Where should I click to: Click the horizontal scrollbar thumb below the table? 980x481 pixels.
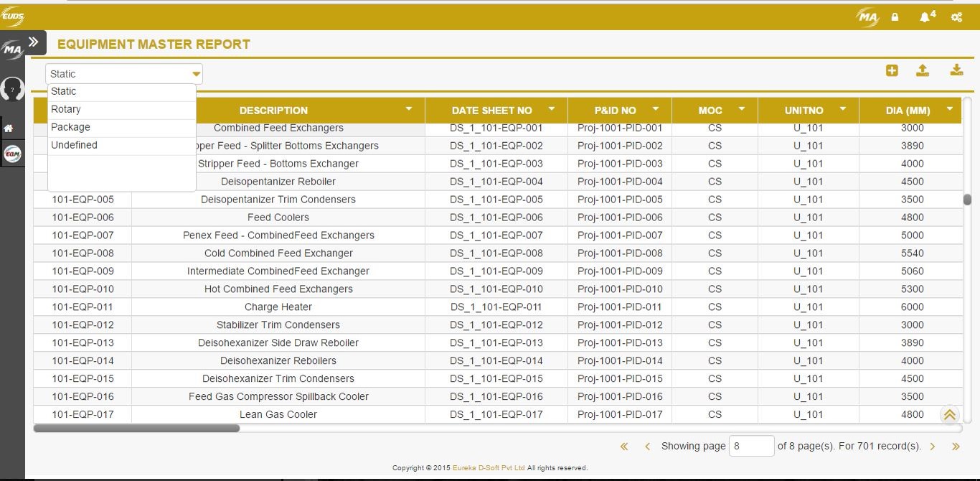point(136,429)
